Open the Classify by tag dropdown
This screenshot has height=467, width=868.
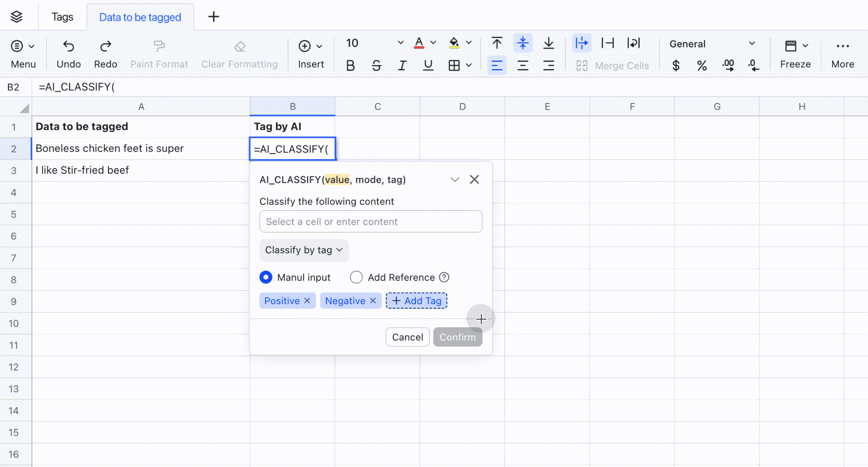click(304, 250)
